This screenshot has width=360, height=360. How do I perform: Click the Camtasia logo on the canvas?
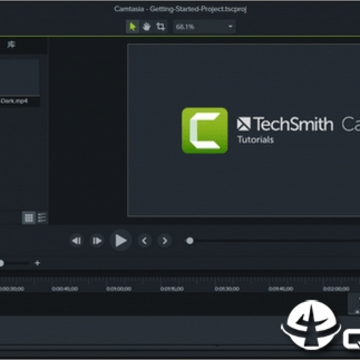point(205,130)
